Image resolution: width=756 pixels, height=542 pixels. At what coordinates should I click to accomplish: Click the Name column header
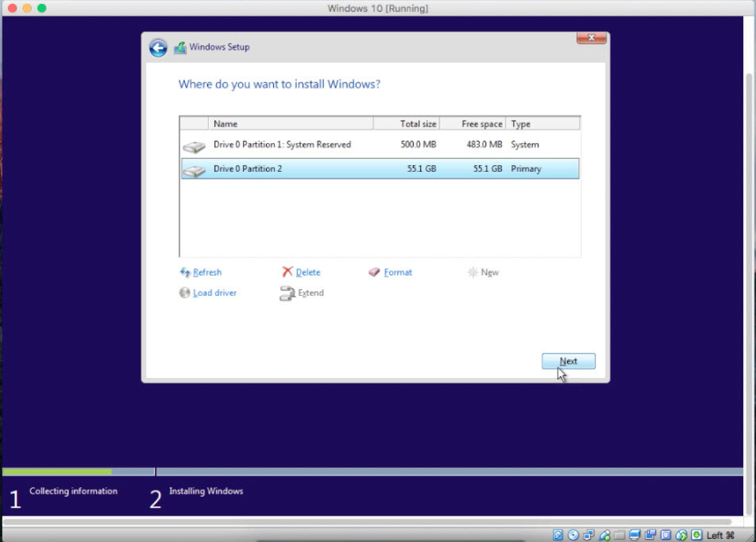click(291, 123)
